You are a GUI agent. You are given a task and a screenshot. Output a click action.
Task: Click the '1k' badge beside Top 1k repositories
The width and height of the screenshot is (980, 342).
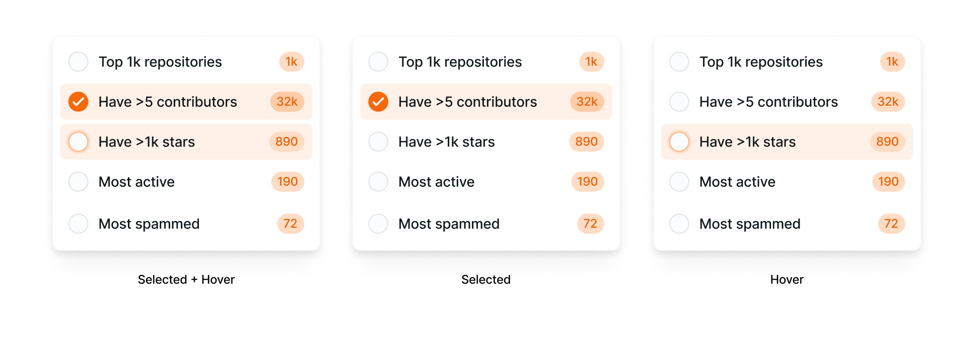click(292, 61)
